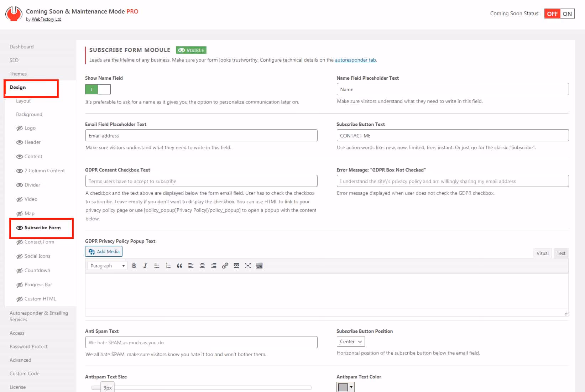Open Layout under Design
This screenshot has height=392, width=585.
23,101
